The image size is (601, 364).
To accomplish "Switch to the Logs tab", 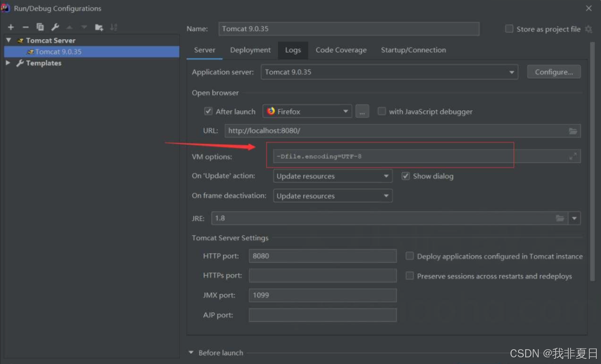I will click(x=293, y=50).
